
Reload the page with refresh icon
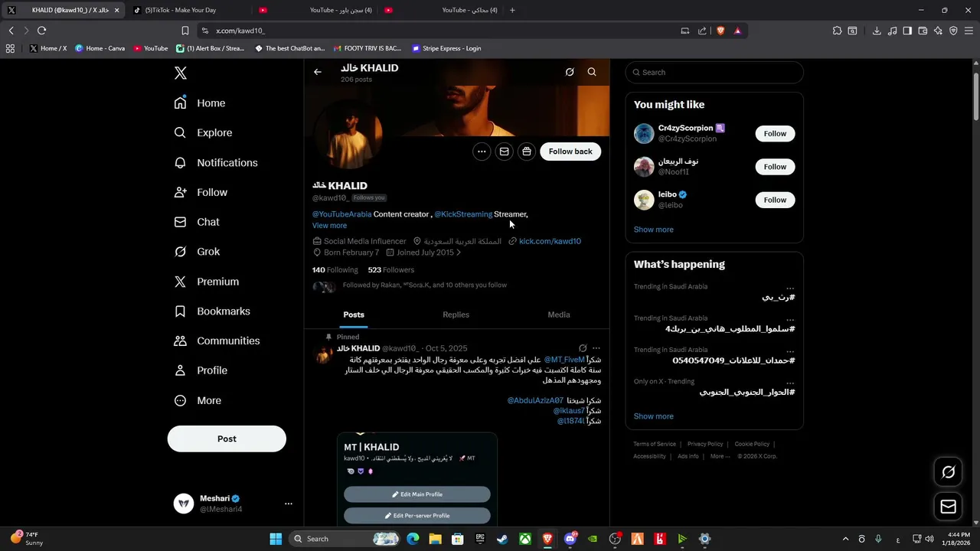click(x=41, y=31)
